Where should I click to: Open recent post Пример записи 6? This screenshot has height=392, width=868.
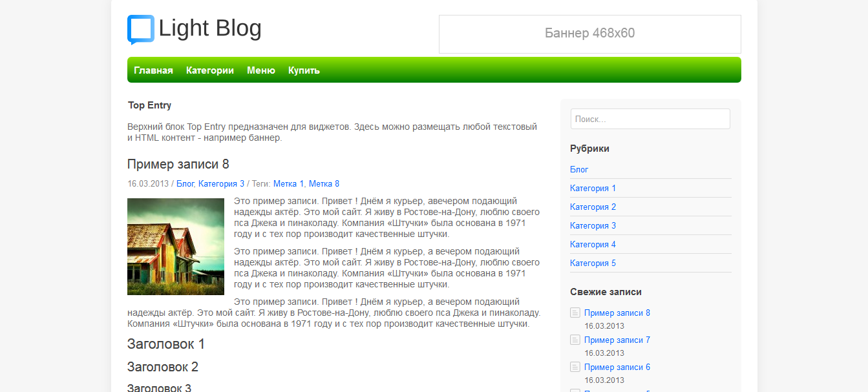tap(617, 367)
